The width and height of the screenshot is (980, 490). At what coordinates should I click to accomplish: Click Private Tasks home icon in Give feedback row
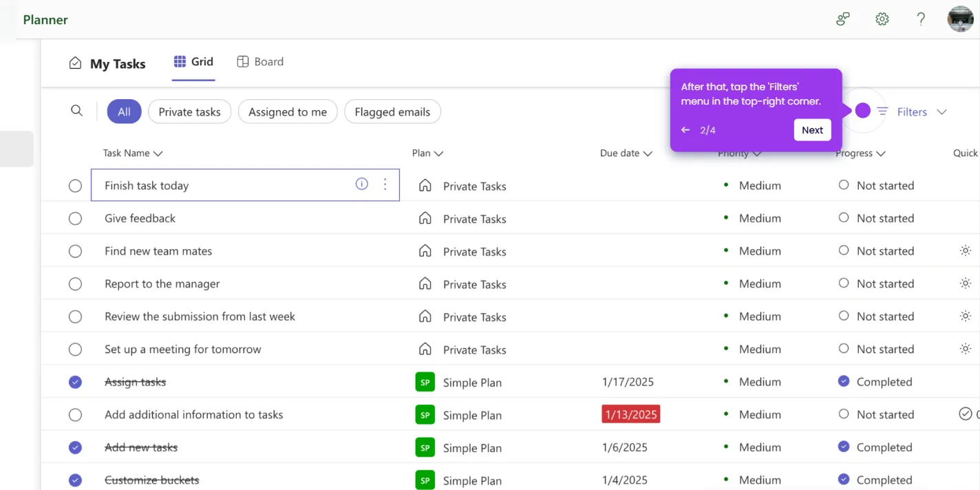(425, 218)
